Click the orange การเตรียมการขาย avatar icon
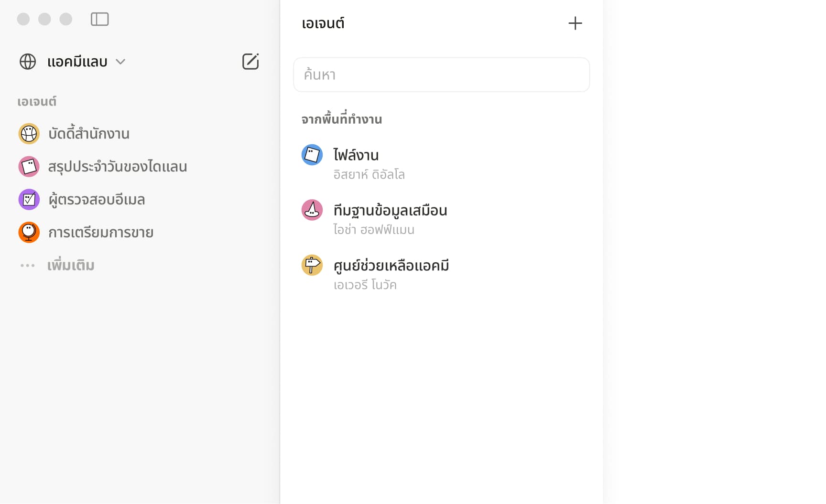 click(29, 233)
